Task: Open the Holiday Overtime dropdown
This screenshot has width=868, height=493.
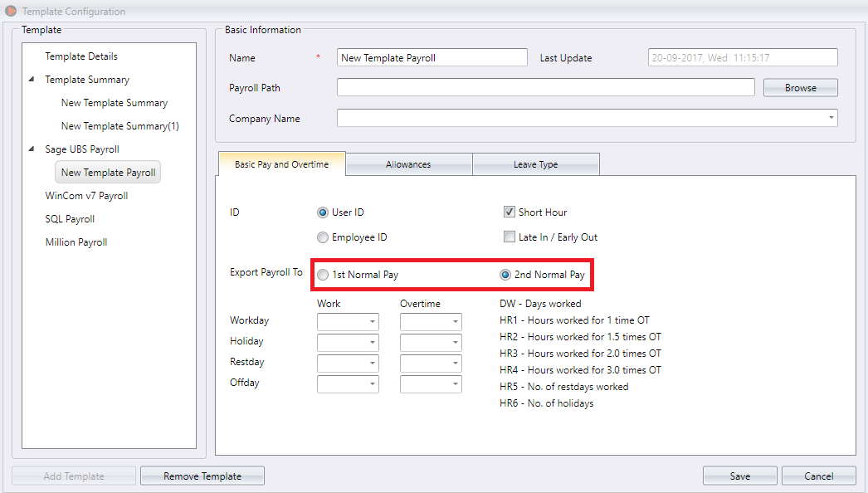Action: 431,342
